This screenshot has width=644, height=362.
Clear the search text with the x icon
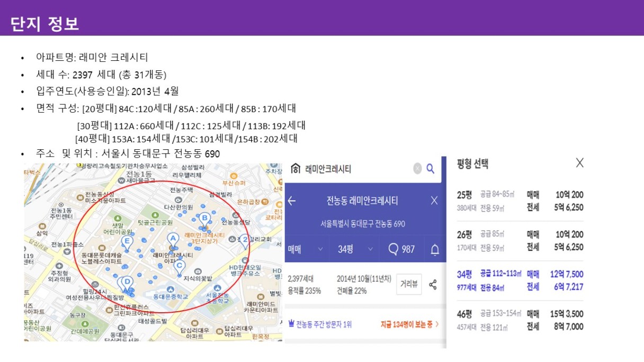(417, 169)
